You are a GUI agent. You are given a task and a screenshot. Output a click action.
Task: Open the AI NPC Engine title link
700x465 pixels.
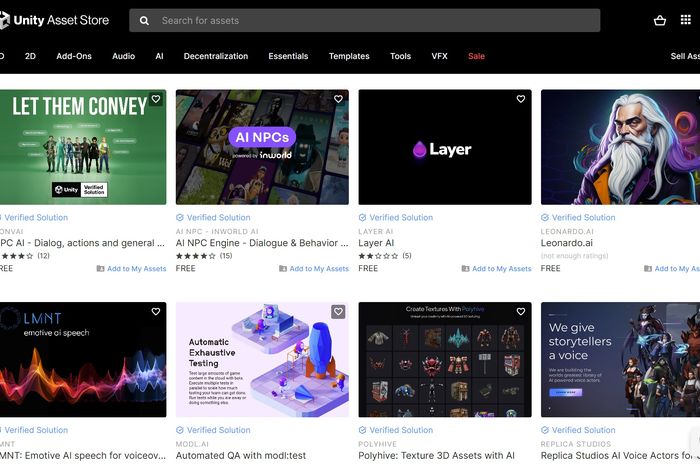[262, 243]
